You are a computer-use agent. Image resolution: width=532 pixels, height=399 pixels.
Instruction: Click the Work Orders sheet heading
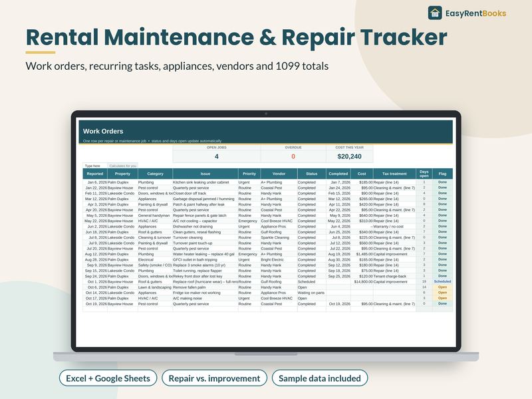103,131
